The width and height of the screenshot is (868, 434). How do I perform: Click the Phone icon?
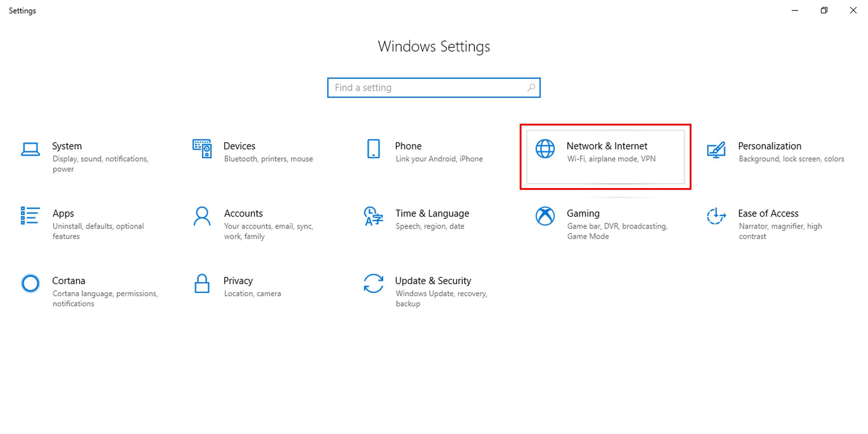tap(373, 149)
